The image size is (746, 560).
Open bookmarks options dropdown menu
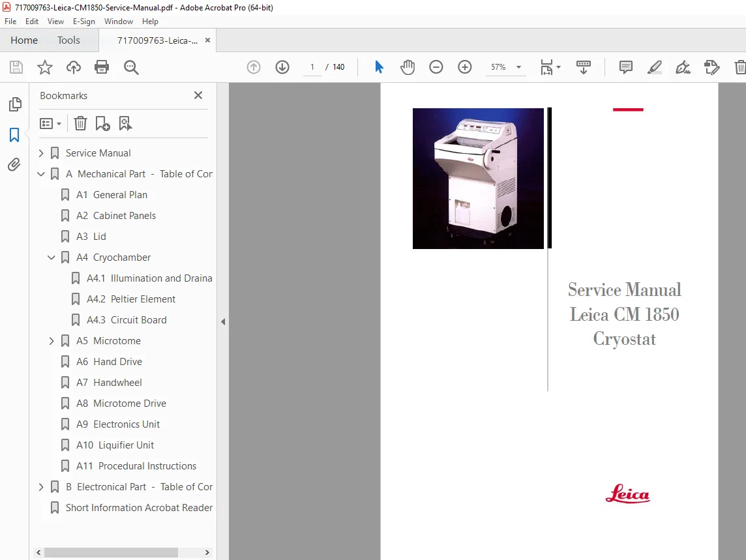(51, 124)
